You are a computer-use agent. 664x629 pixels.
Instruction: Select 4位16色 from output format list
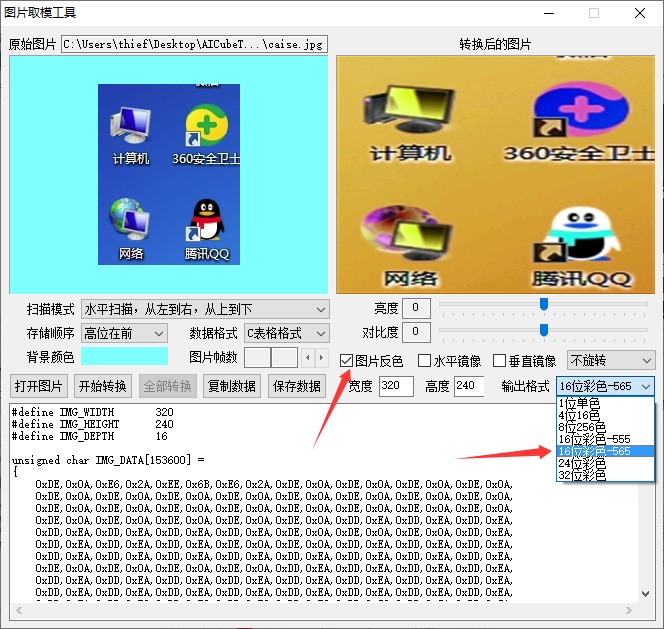click(x=606, y=415)
